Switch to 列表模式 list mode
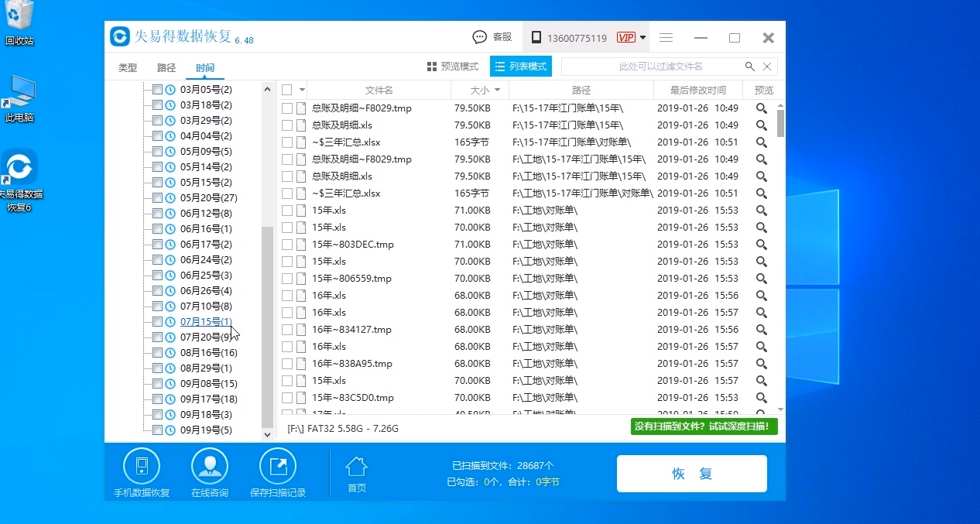Screen dimensions: 980x524 (x=521, y=67)
